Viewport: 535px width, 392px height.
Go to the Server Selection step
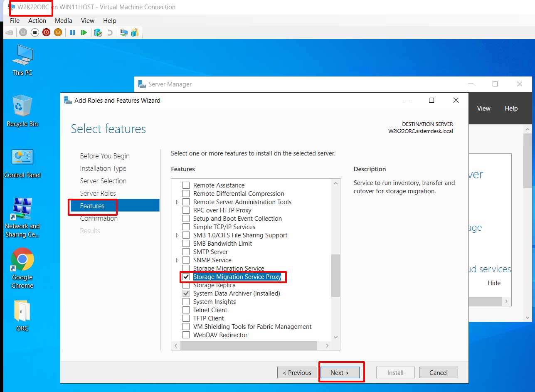pos(103,181)
